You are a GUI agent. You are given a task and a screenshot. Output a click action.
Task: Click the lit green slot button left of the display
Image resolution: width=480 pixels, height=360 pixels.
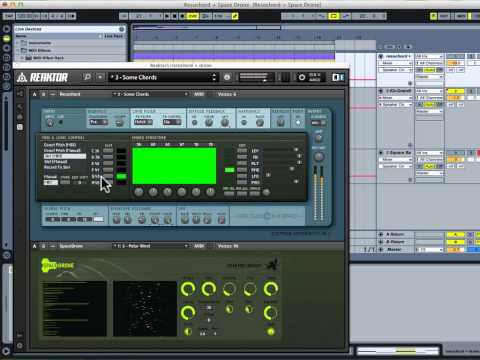click(x=121, y=176)
